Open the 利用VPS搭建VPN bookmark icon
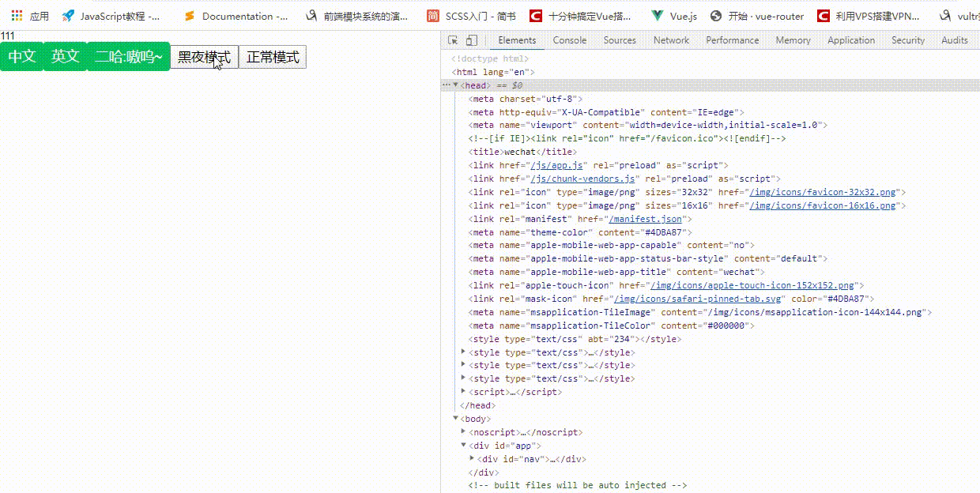 (x=824, y=16)
